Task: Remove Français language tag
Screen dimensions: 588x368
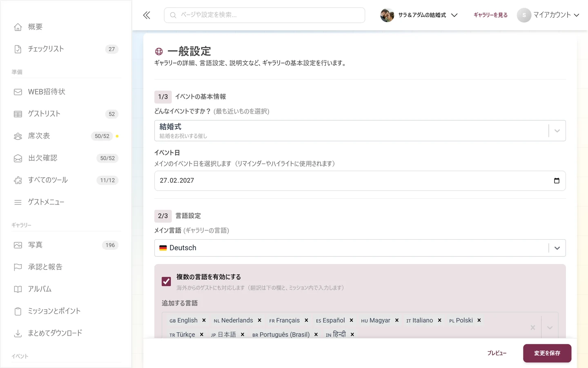Action: point(306,320)
